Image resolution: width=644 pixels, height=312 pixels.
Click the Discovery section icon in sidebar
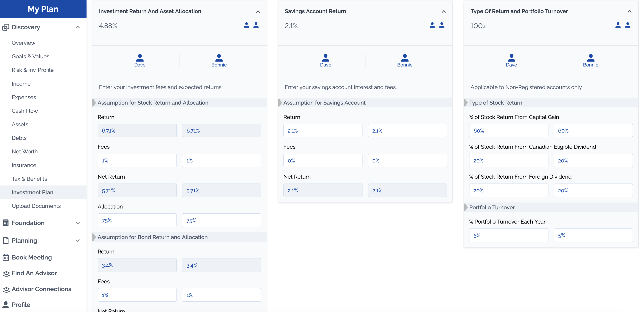(x=6, y=27)
